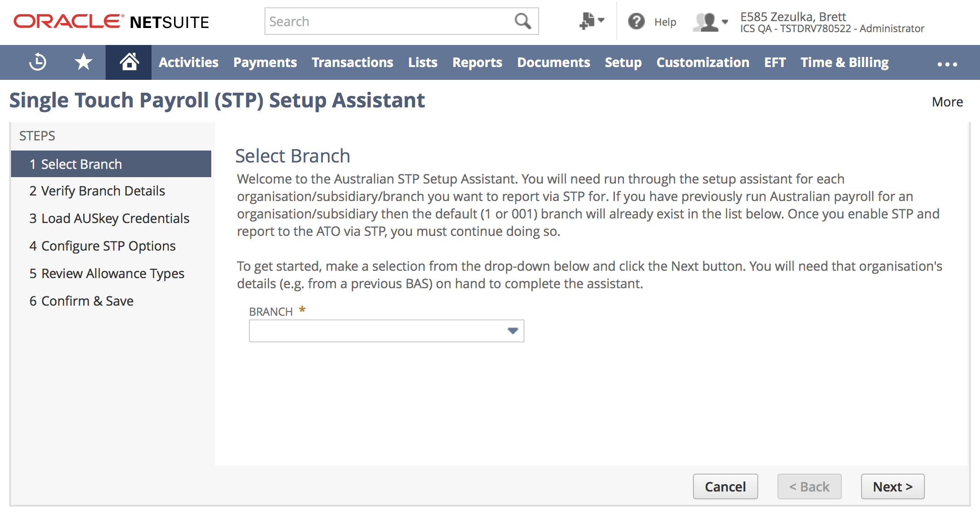Viewport: 980px width, 514px height.
Task: Click the Next button
Action: click(892, 486)
